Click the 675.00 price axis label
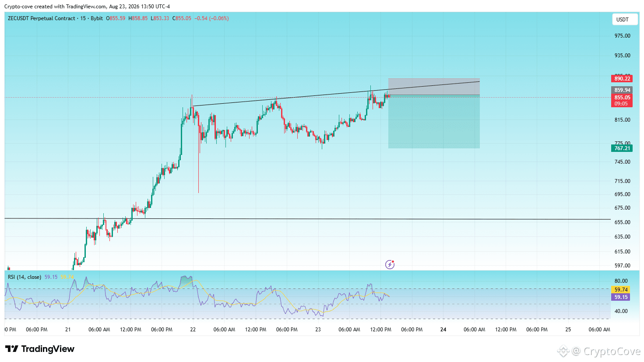Screen dimensions: 644x362 tap(623, 208)
